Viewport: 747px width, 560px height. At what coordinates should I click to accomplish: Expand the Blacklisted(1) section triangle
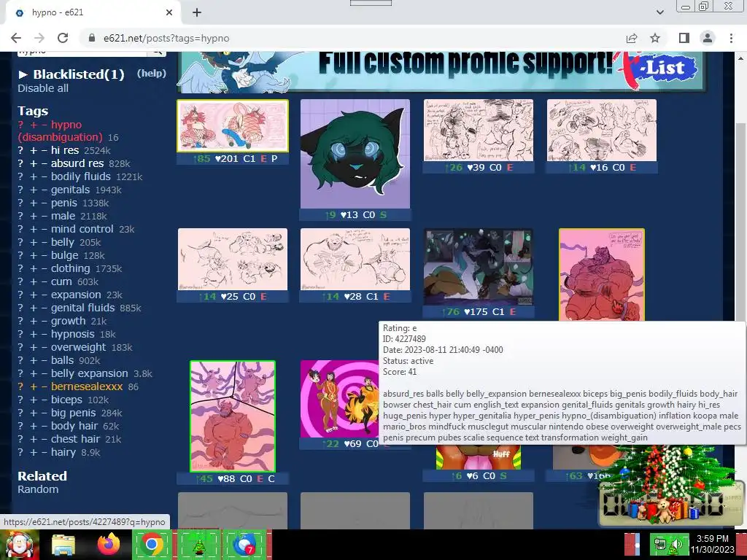coord(23,74)
